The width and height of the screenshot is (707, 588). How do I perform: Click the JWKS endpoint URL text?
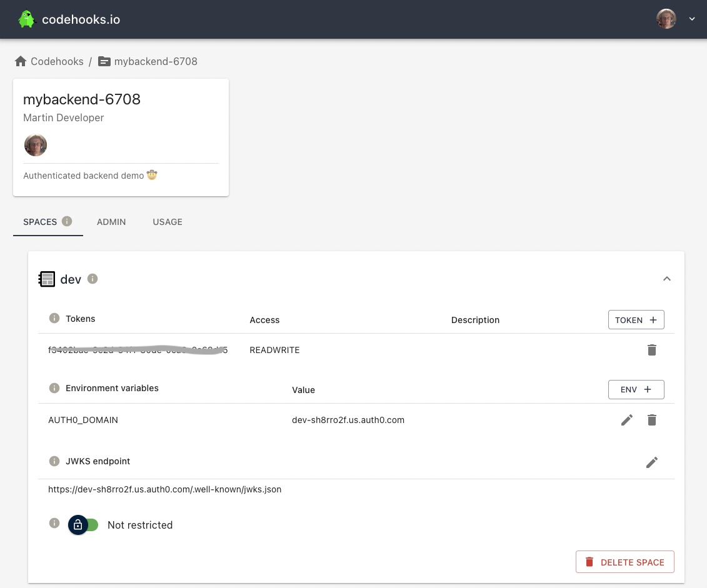click(164, 489)
